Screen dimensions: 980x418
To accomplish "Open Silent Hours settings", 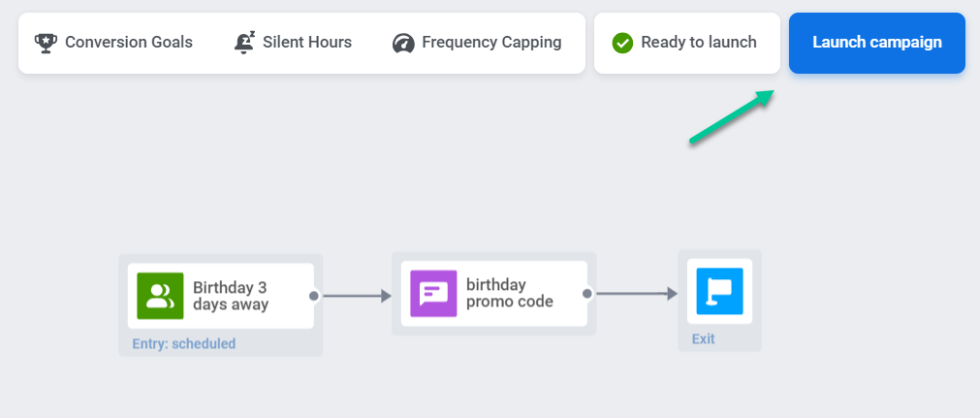I will (x=306, y=43).
